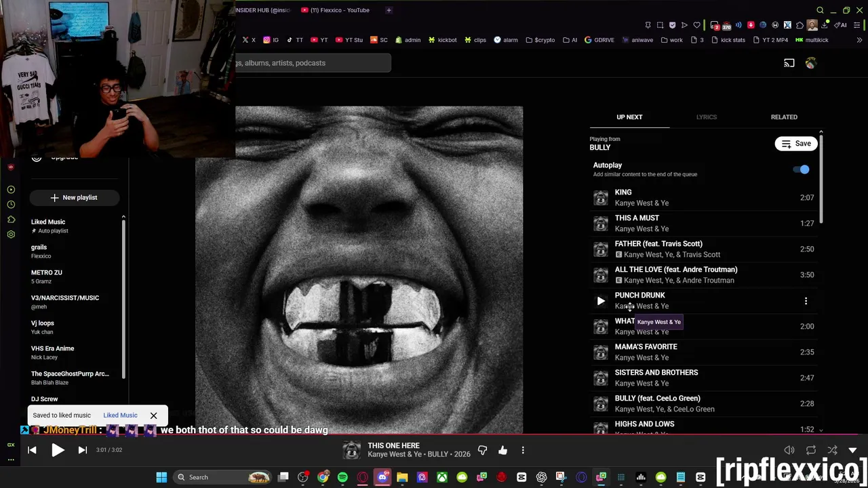Click the thumbs-down dislike icon in player bar

(x=482, y=450)
